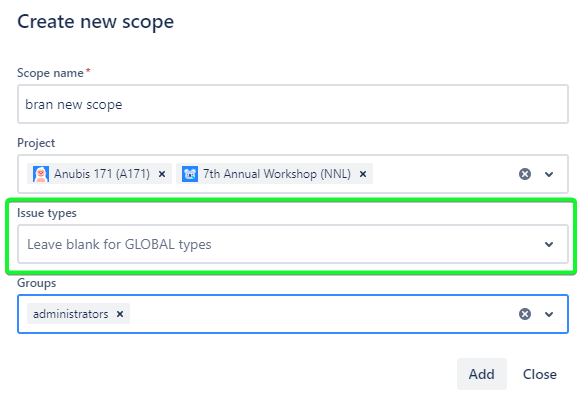The image size is (580, 393).
Task: Open the Issue types dropdown chevron
Action: click(x=549, y=244)
